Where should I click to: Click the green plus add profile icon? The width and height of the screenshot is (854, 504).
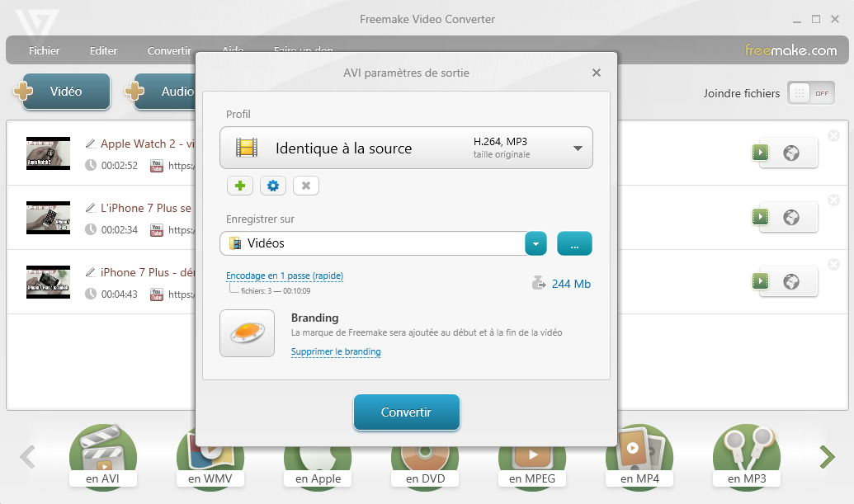(x=240, y=186)
